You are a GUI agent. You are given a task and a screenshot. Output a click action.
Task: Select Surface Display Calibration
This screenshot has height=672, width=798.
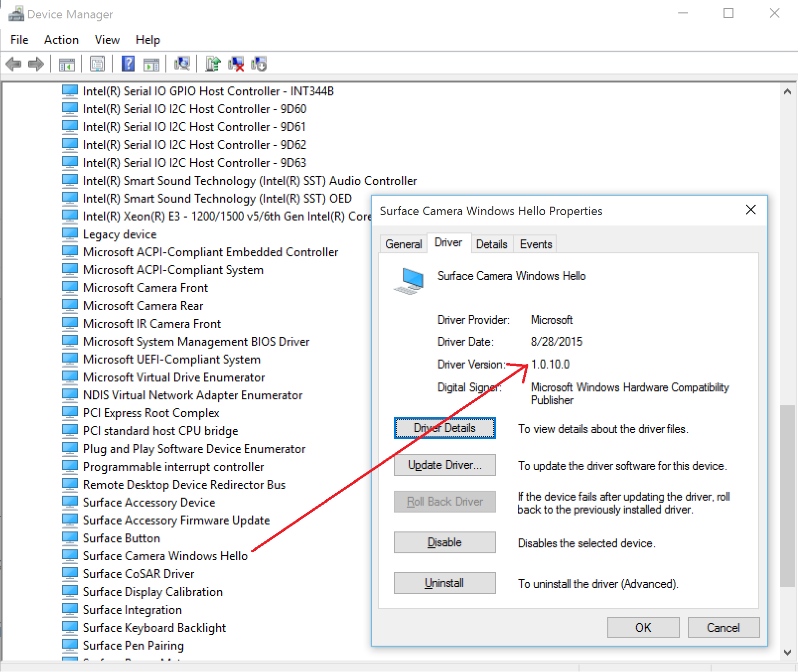click(x=153, y=592)
